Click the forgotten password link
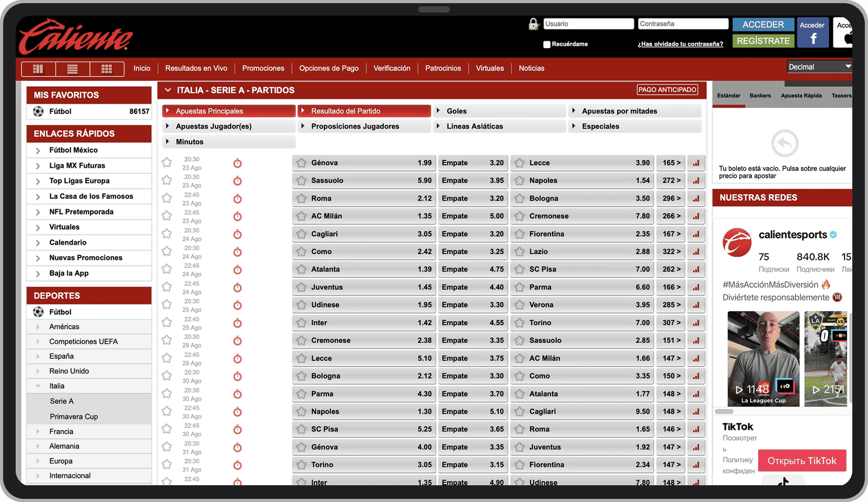This screenshot has width=868, height=502. 680,44
